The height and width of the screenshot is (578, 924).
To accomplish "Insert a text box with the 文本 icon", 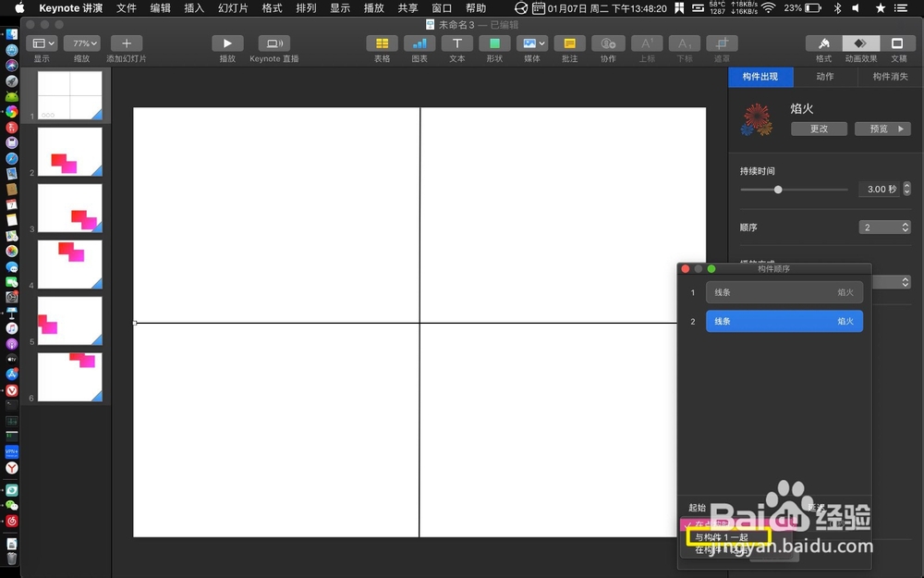I will tap(456, 43).
